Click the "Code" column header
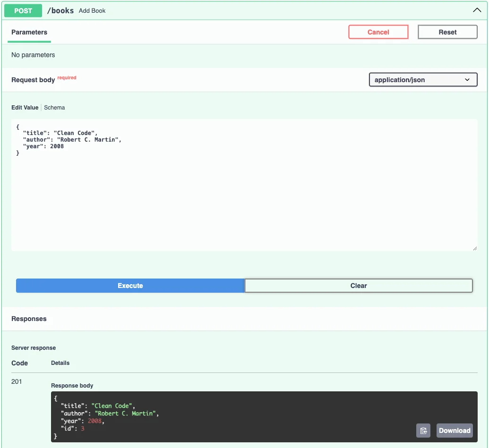 [20, 363]
